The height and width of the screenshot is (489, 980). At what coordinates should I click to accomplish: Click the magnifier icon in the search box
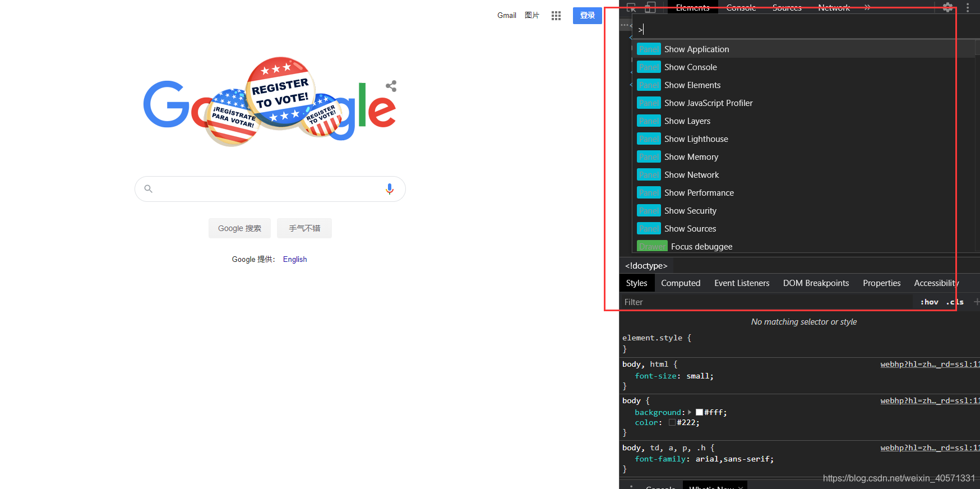pos(149,189)
